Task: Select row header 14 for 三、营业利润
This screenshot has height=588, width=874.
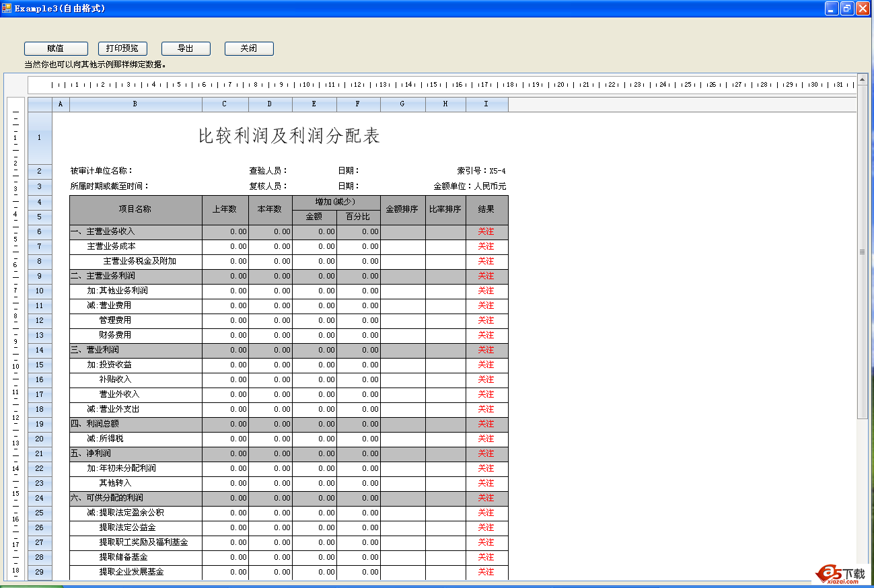Action: [39, 350]
